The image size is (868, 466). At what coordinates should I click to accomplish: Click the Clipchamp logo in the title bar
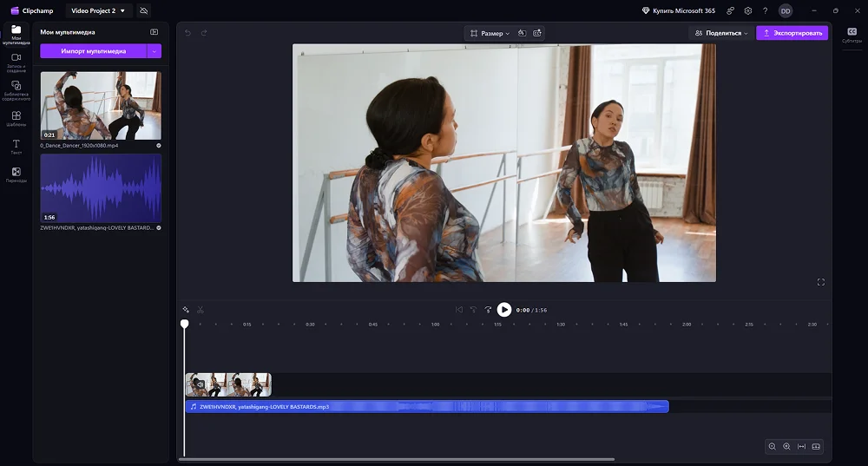[32, 10]
